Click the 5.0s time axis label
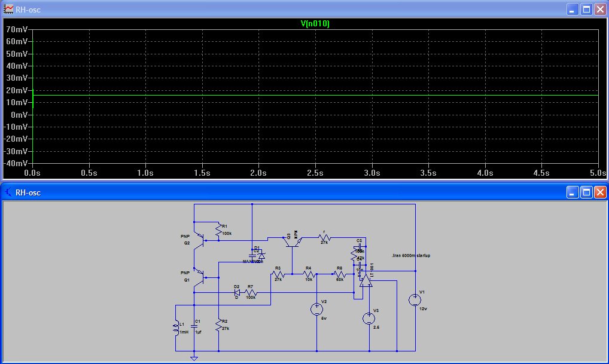The height and width of the screenshot is (364, 609). click(598, 173)
